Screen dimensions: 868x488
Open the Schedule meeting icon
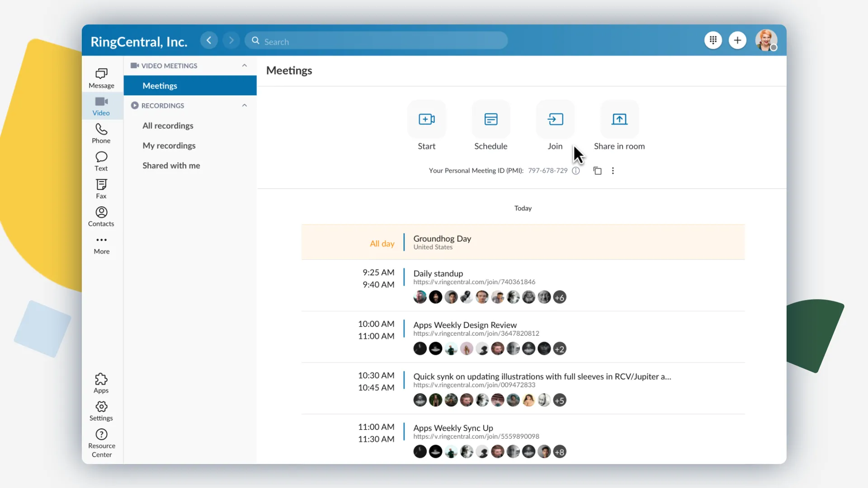[x=491, y=119]
